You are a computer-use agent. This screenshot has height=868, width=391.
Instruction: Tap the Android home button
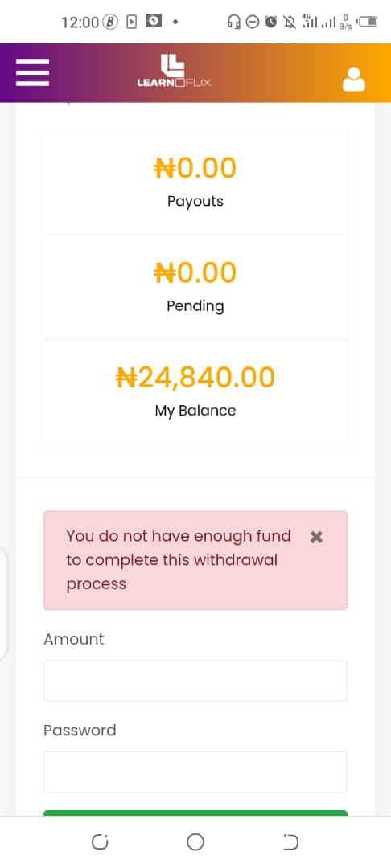(195, 842)
